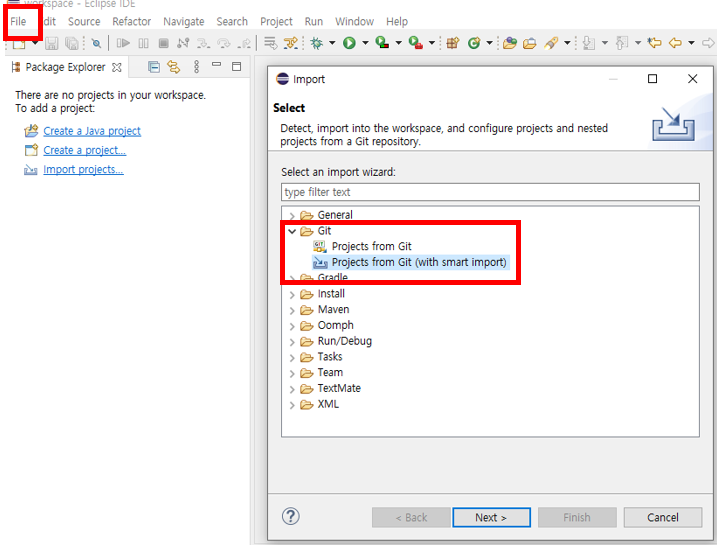Click the Step Into icon
The image size is (717, 545).
click(x=203, y=43)
